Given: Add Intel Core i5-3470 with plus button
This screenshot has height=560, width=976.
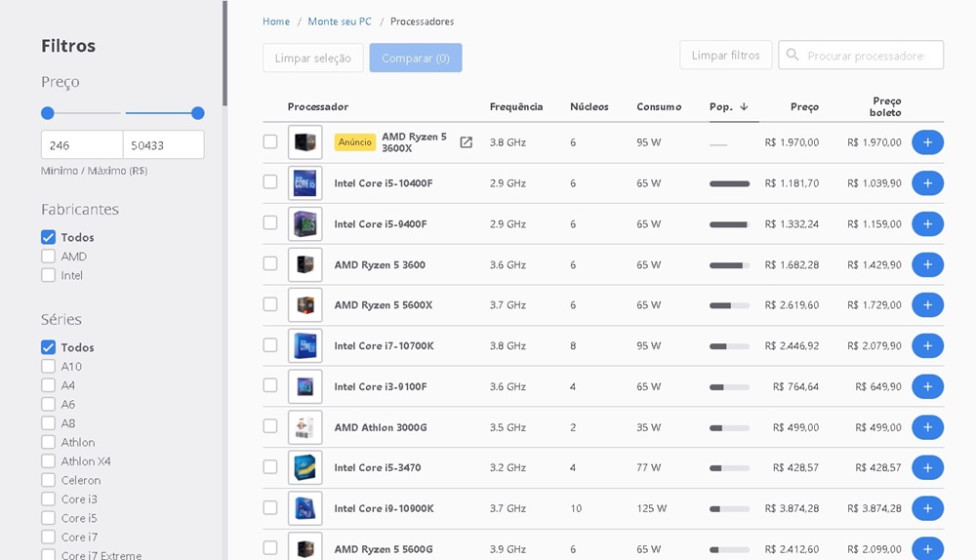Looking at the screenshot, I should tap(927, 468).
